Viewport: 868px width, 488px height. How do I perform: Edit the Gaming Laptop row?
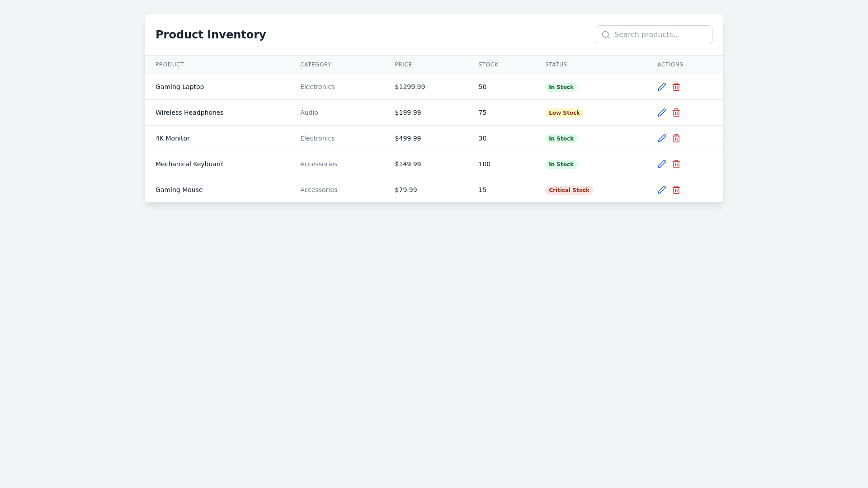click(x=662, y=87)
